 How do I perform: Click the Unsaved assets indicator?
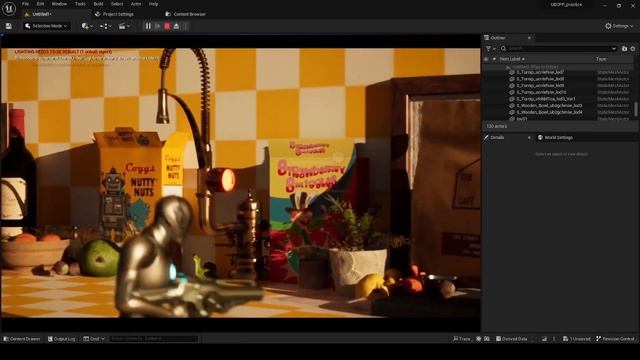[x=576, y=339]
